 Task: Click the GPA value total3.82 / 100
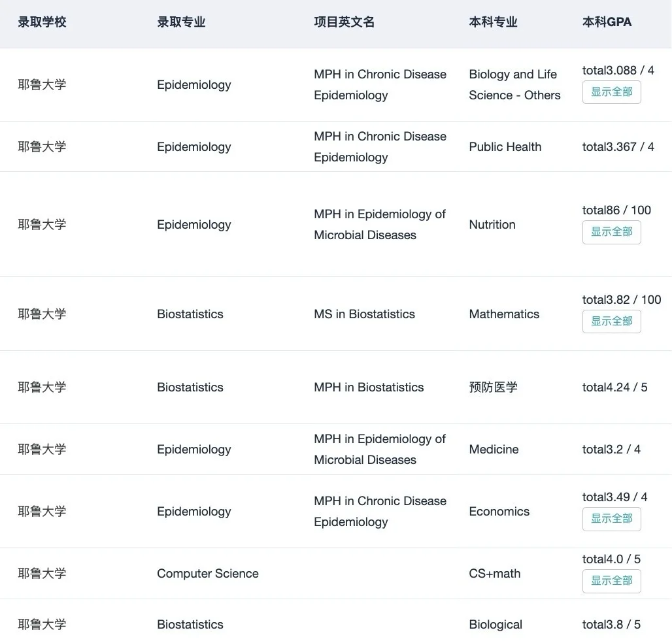tap(622, 299)
